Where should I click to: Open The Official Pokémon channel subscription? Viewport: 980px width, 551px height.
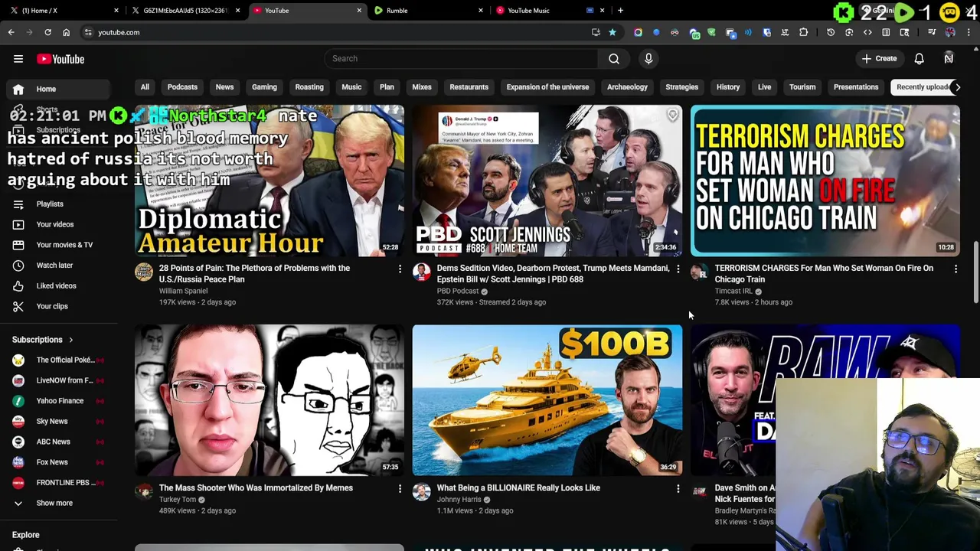(x=59, y=360)
